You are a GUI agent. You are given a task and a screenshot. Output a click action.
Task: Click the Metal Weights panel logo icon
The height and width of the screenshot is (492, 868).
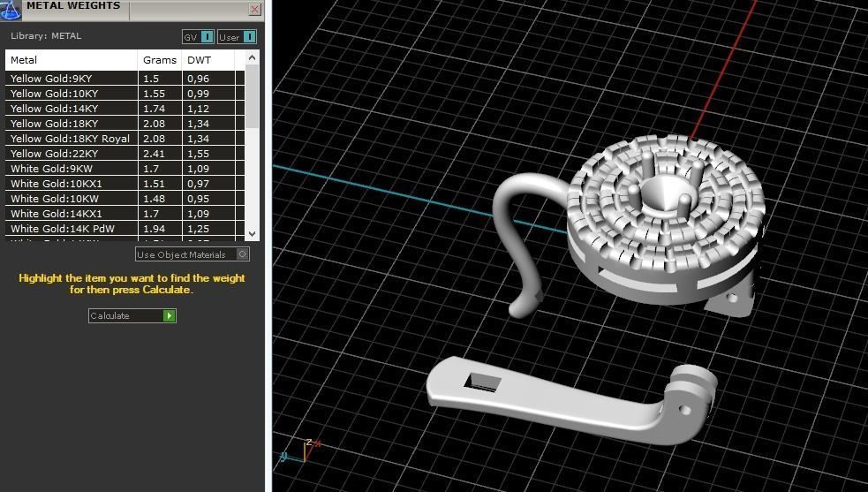click(x=10, y=10)
